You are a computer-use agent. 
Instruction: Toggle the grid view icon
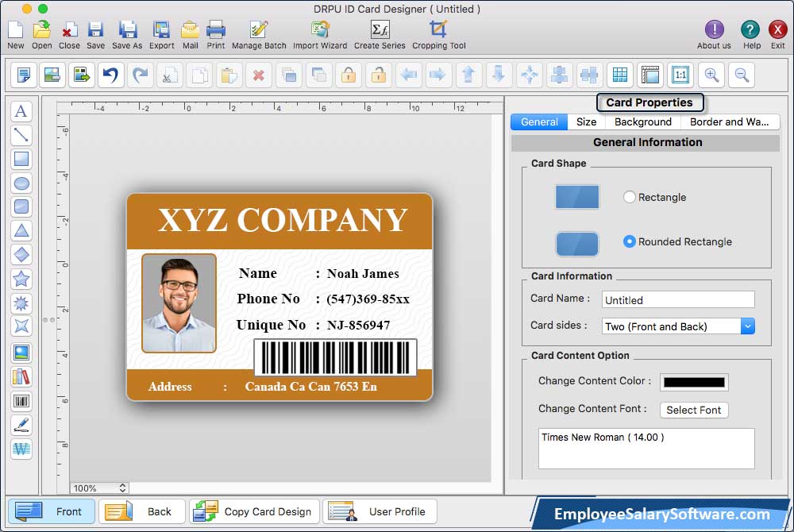point(620,75)
